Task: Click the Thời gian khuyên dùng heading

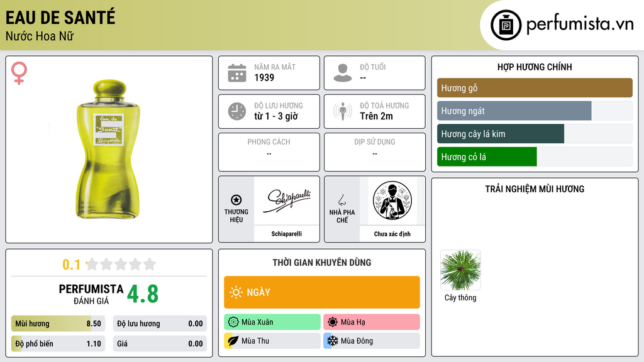Action: coord(322,263)
